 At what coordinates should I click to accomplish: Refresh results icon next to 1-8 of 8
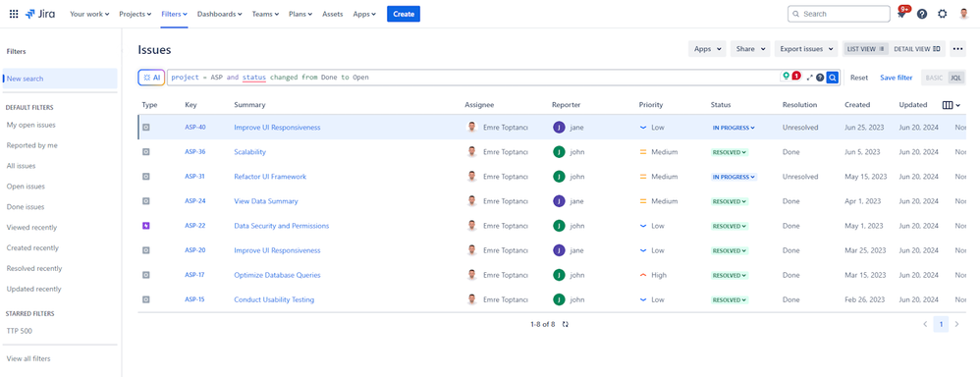point(566,325)
